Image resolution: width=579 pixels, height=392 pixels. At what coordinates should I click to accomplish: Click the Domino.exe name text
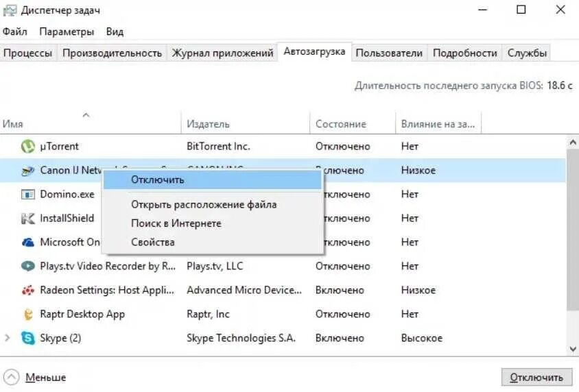(67, 195)
